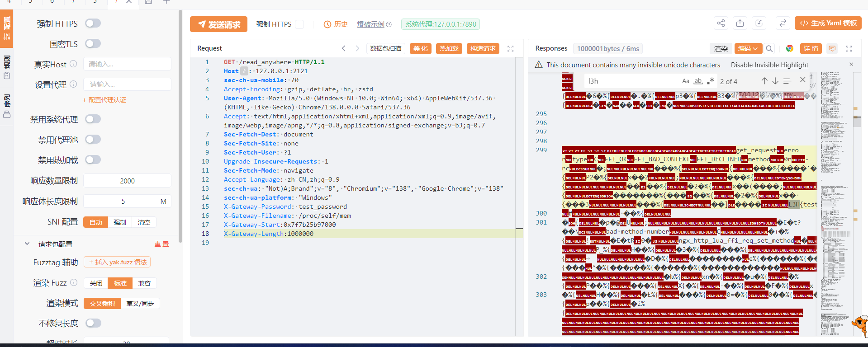Select the 强制 SNI option
This screenshot has height=347, width=868.
(119, 222)
